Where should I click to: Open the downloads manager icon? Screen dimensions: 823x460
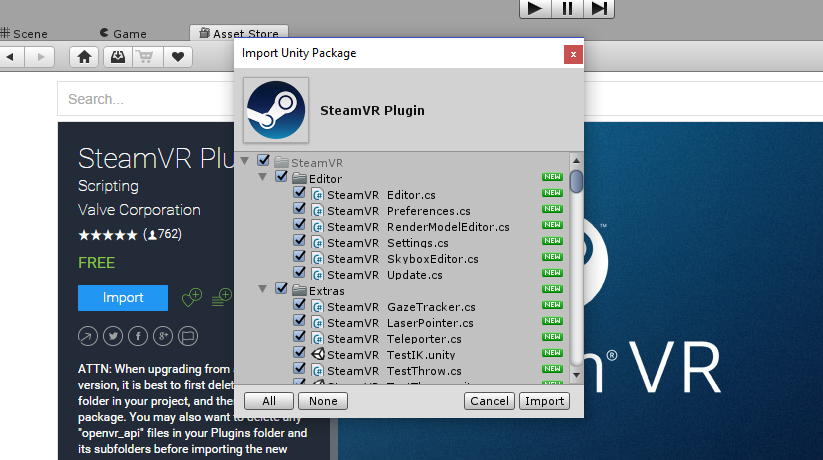[118, 57]
